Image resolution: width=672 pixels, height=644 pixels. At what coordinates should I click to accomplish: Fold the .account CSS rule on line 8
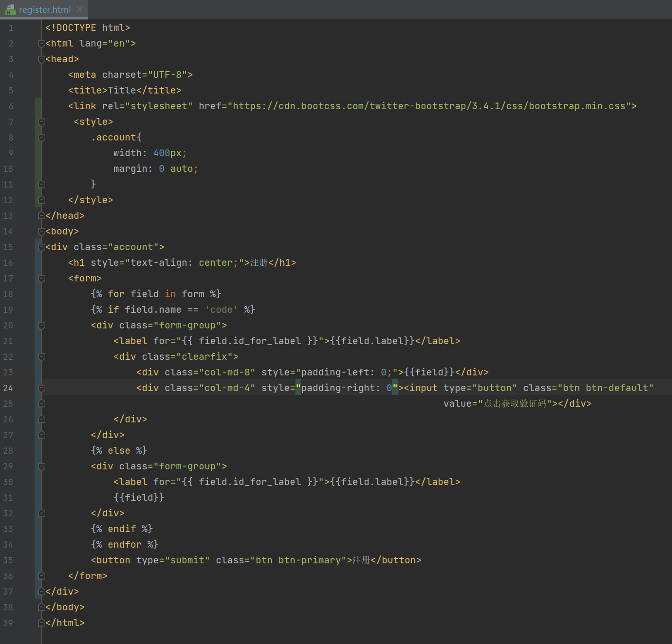[x=42, y=138]
